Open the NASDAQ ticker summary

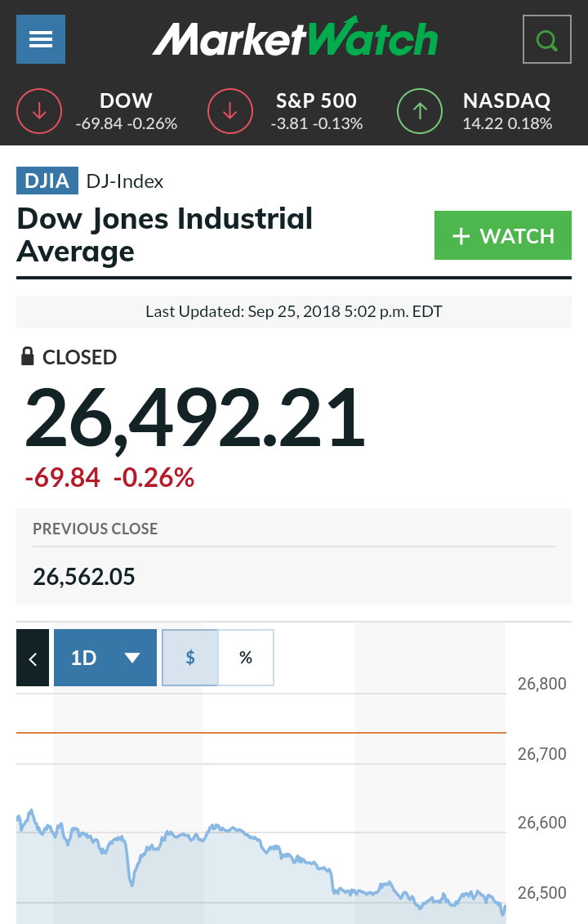point(506,111)
